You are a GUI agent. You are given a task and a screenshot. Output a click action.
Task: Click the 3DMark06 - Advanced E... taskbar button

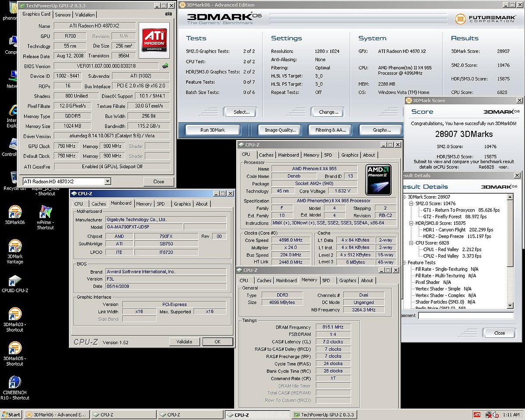pyautogui.click(x=56, y=415)
